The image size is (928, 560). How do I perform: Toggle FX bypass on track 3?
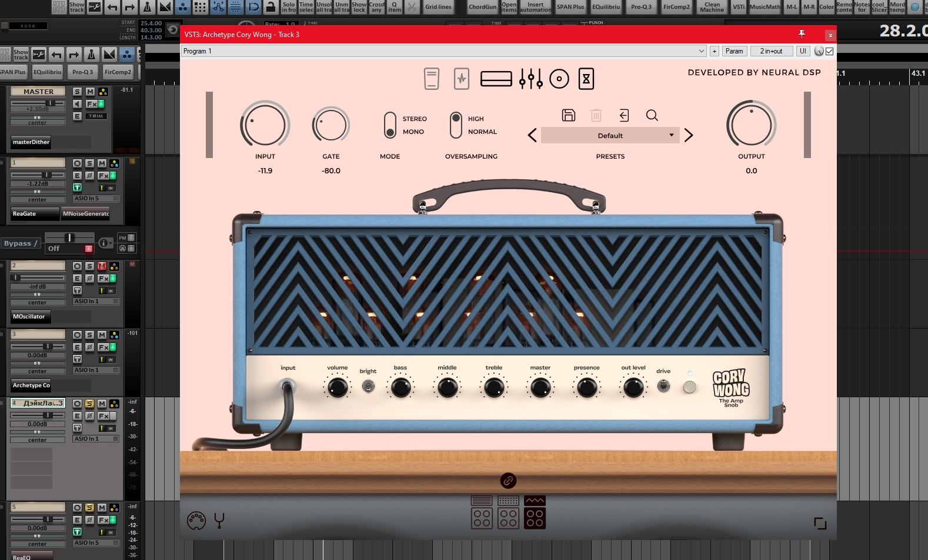113,347
